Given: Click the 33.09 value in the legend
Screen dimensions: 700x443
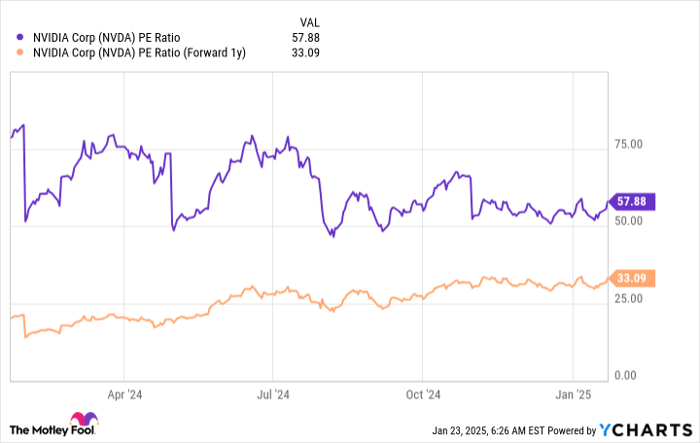Looking at the screenshot, I should tap(311, 51).
